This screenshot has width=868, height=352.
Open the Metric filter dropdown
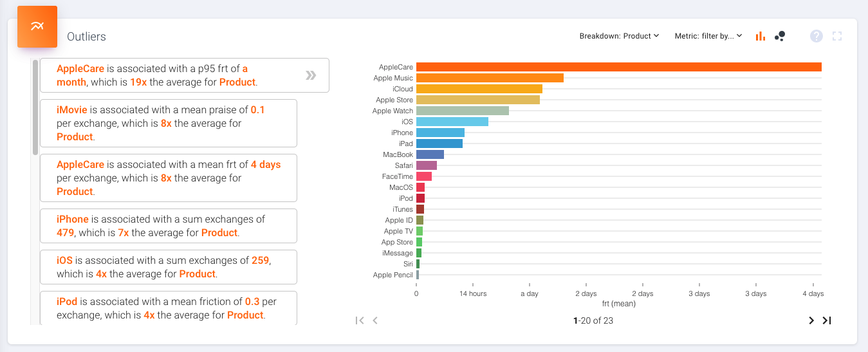pyautogui.click(x=708, y=36)
